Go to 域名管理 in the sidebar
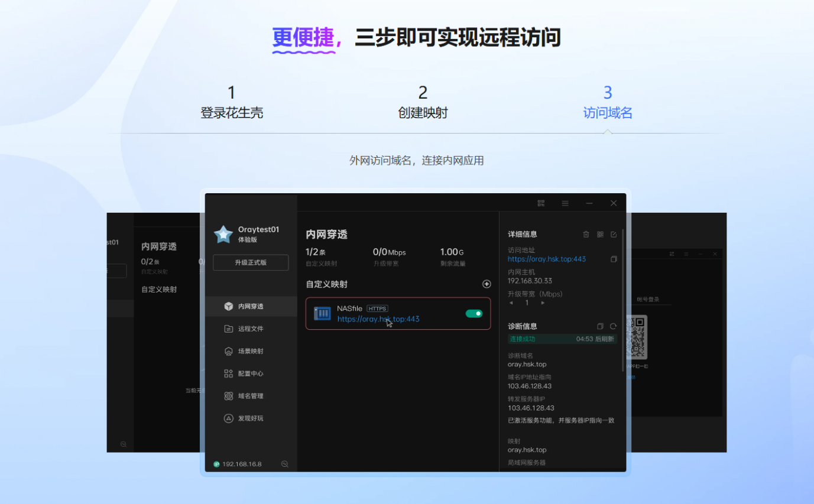This screenshot has width=814, height=504. point(251,396)
